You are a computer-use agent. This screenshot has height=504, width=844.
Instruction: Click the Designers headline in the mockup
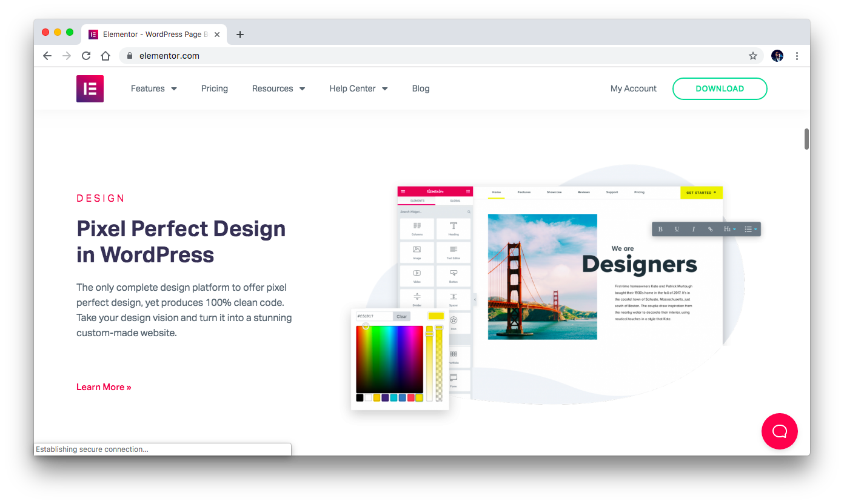(x=639, y=264)
